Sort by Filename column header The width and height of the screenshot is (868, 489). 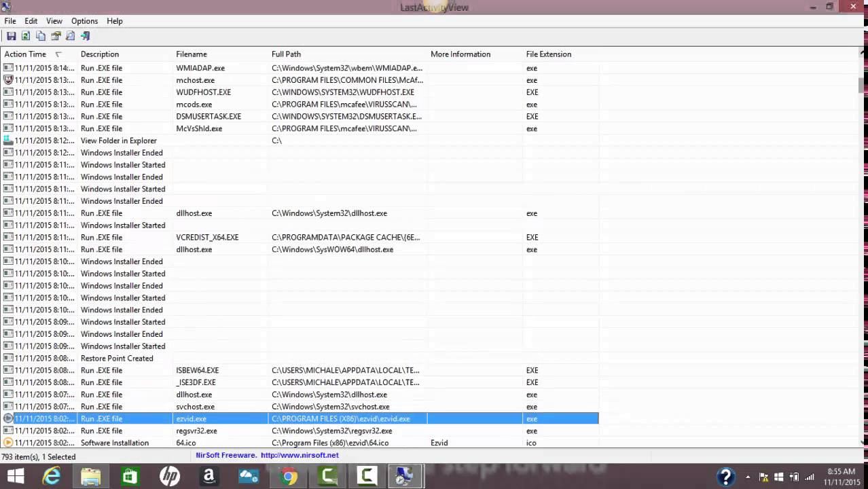click(x=221, y=54)
